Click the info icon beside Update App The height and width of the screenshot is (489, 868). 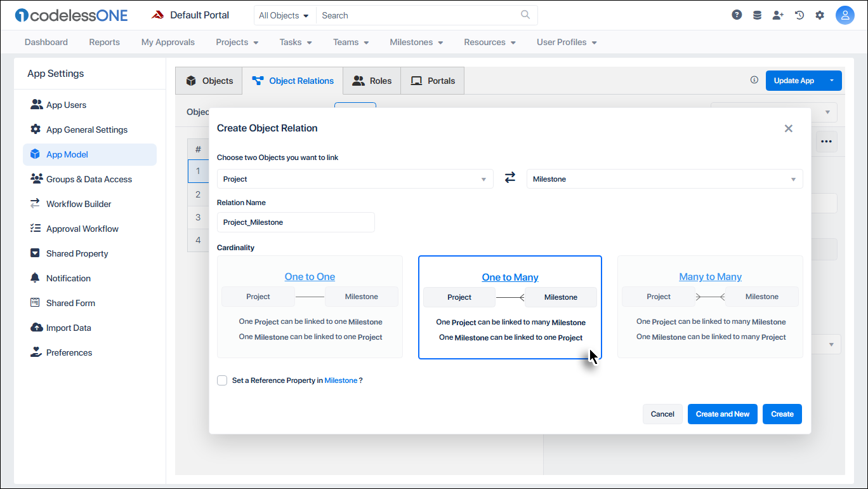tap(754, 80)
